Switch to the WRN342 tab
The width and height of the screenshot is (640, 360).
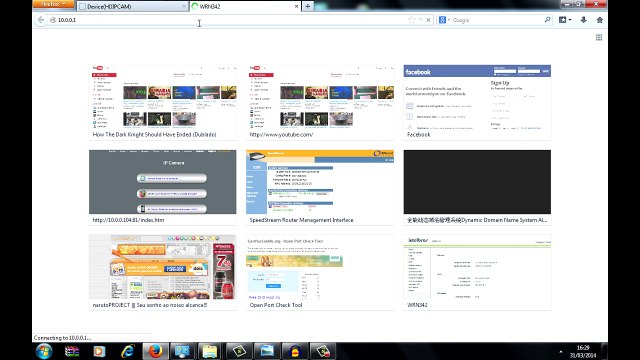click(245, 7)
